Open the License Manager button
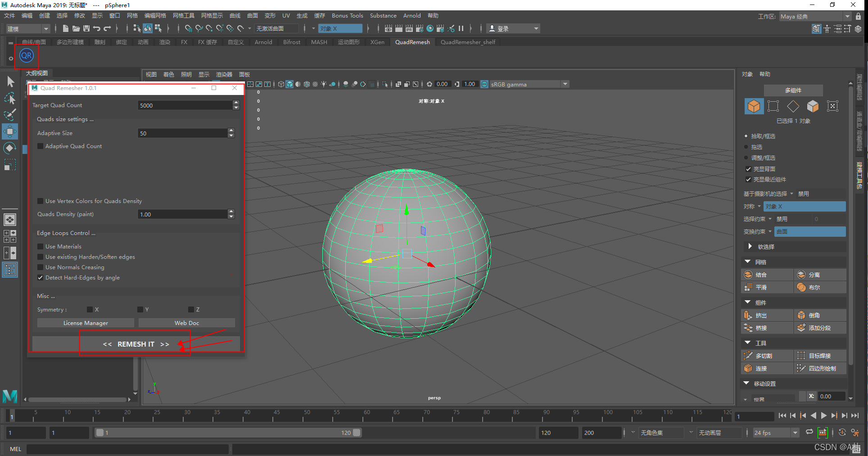 [86, 323]
